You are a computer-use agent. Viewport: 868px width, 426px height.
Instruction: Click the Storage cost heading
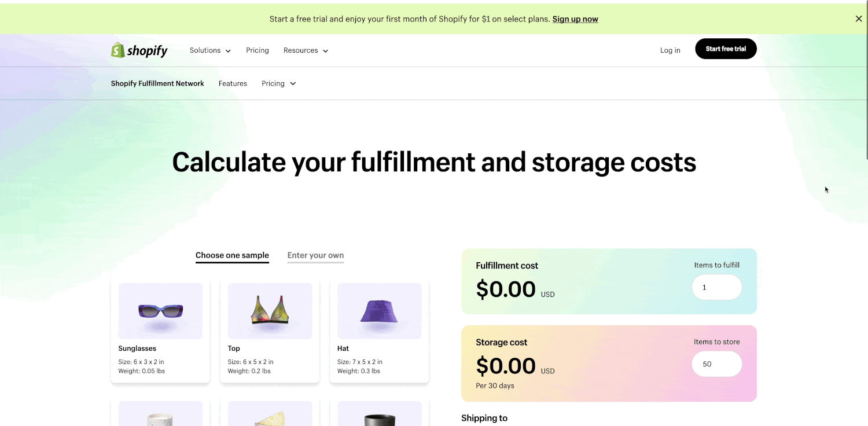click(x=501, y=342)
